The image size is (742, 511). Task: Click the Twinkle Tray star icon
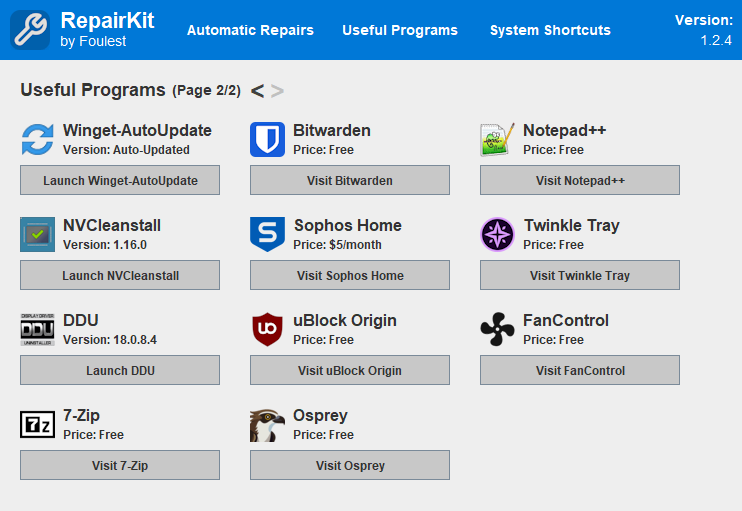497,235
